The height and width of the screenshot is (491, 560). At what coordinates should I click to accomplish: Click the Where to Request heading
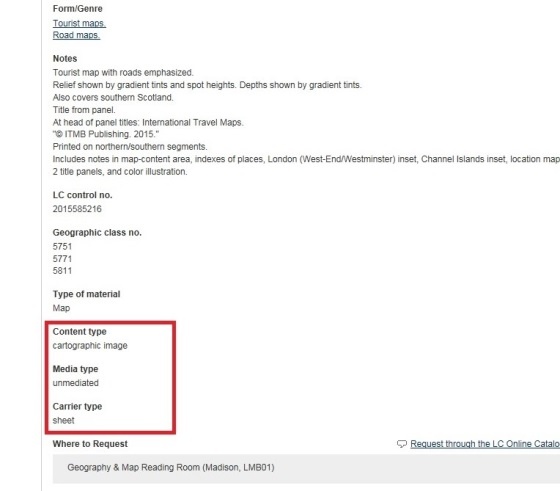pyautogui.click(x=90, y=444)
